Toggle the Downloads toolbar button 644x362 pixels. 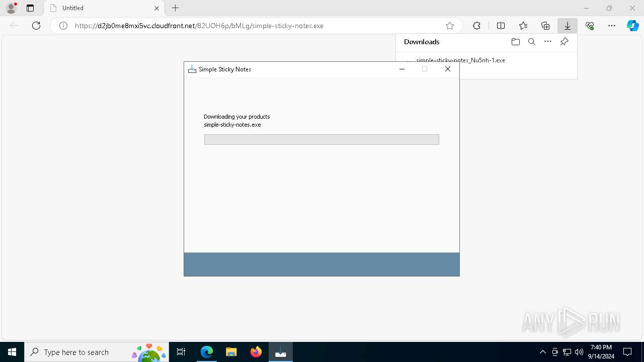[568, 26]
